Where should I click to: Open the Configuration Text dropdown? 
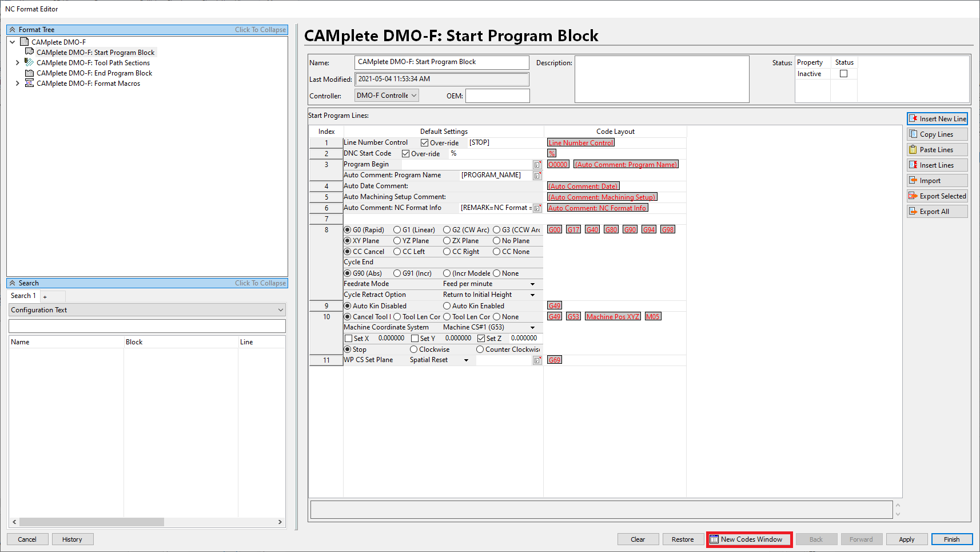click(x=147, y=310)
